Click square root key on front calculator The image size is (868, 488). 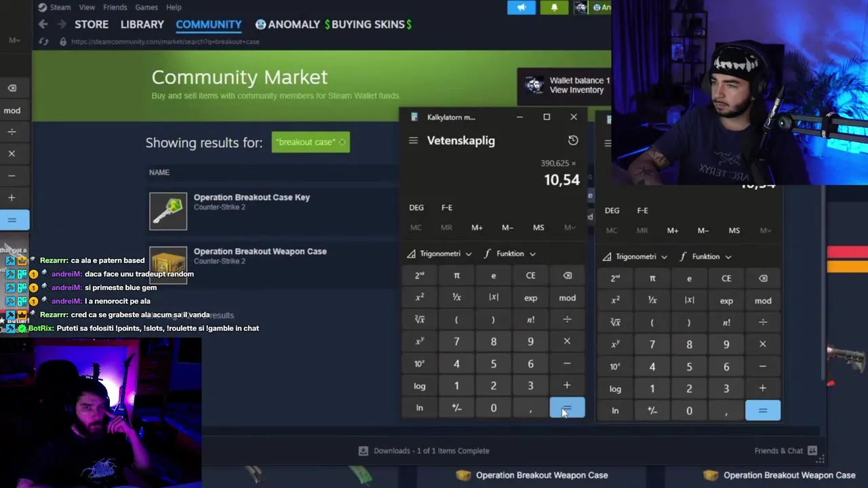click(x=420, y=320)
